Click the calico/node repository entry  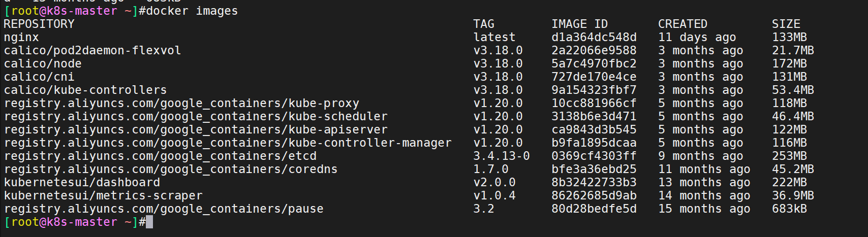(43, 64)
